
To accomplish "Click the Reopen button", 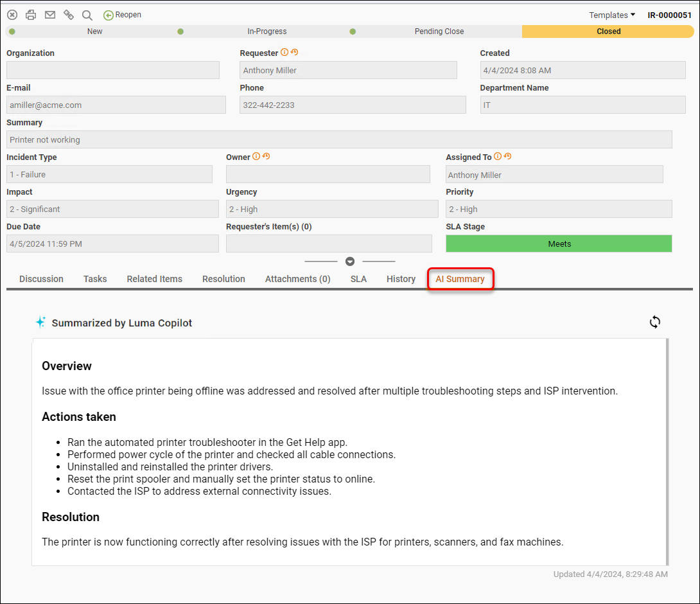I will (x=123, y=15).
